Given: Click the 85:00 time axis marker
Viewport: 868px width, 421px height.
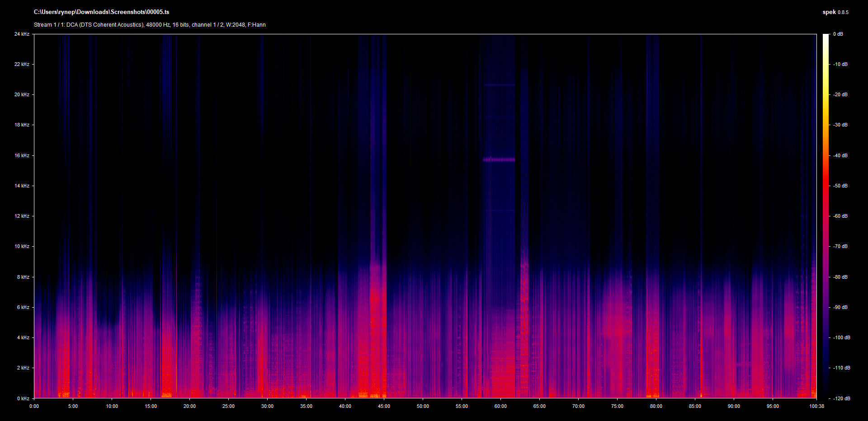Looking at the screenshot, I should tap(695, 407).
